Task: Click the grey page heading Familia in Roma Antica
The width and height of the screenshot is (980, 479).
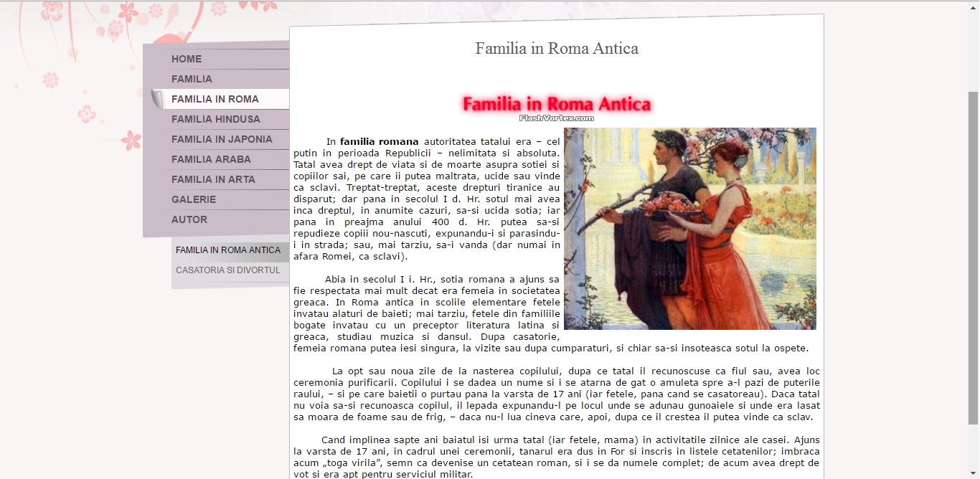Action: point(557,49)
